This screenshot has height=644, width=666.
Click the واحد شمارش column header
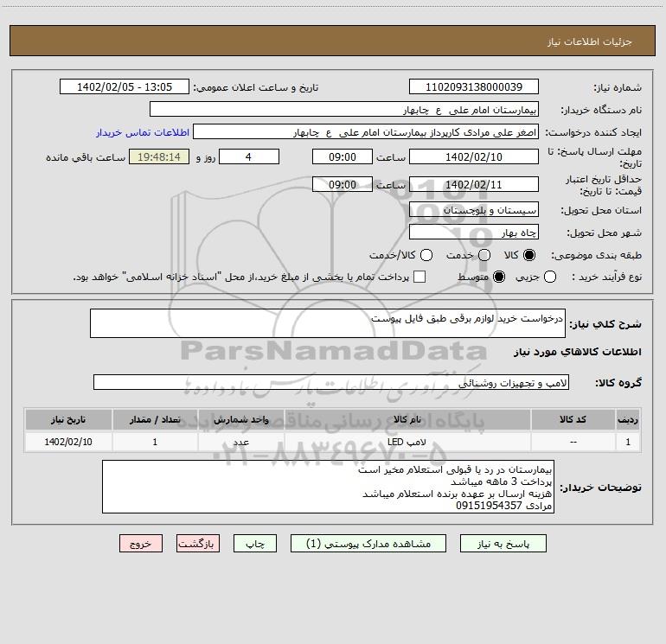coord(240,419)
